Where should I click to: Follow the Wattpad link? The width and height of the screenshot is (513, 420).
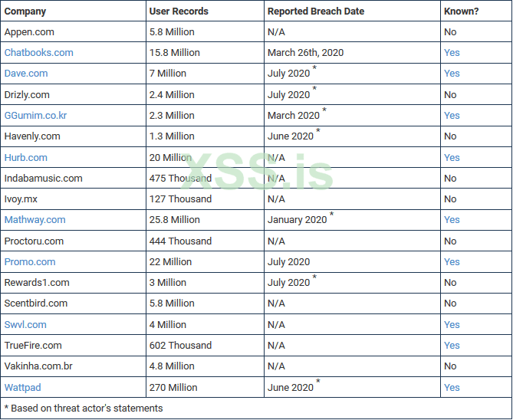pos(23,388)
